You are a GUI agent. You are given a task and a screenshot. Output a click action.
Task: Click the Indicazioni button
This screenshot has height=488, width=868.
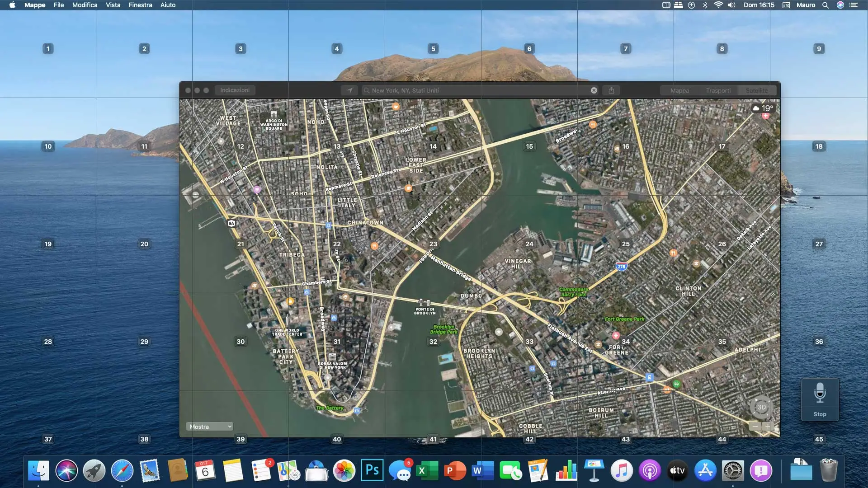(x=235, y=90)
